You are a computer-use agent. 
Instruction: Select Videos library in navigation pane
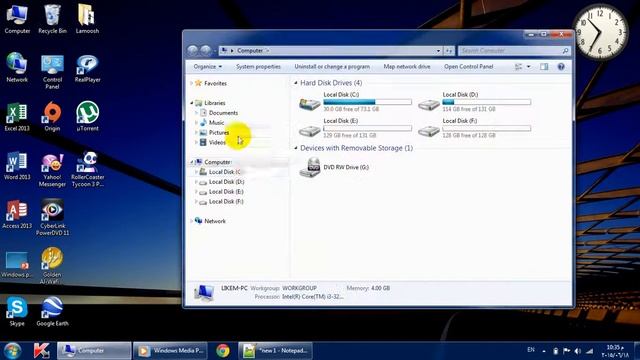213,142
